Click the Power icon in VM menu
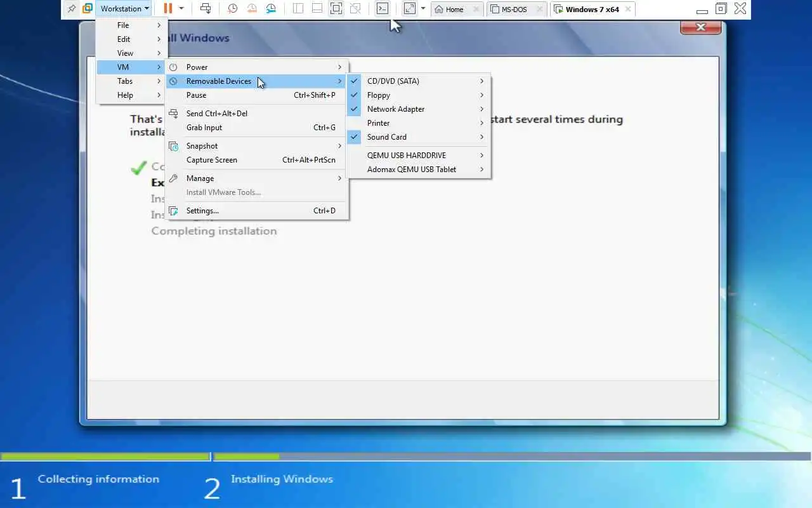 pyautogui.click(x=173, y=67)
